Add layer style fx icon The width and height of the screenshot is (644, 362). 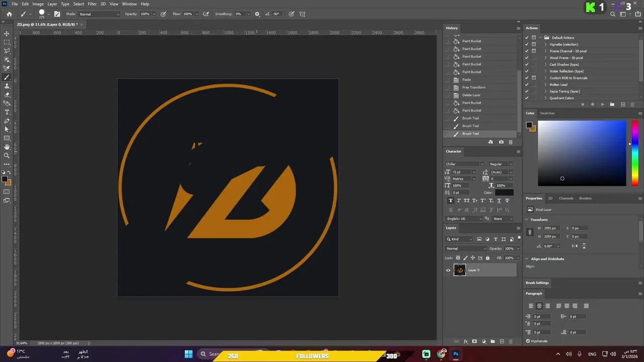click(466, 341)
